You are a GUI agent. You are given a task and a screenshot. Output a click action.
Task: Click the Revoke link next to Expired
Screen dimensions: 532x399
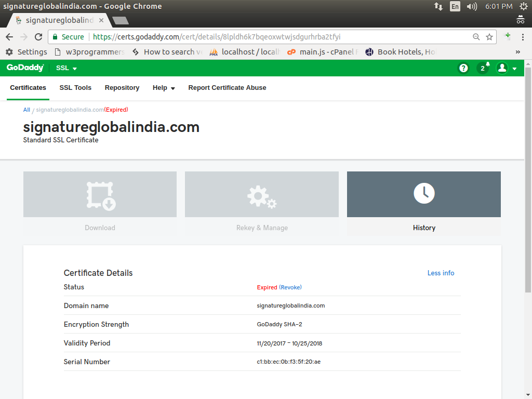tap(290, 287)
